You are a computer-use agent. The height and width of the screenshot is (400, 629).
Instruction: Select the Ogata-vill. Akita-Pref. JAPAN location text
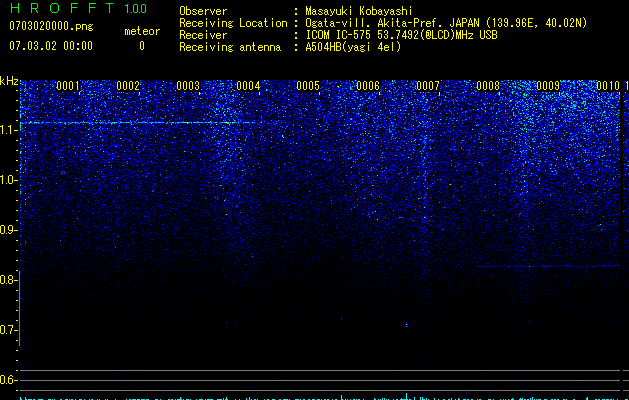click(x=446, y=23)
